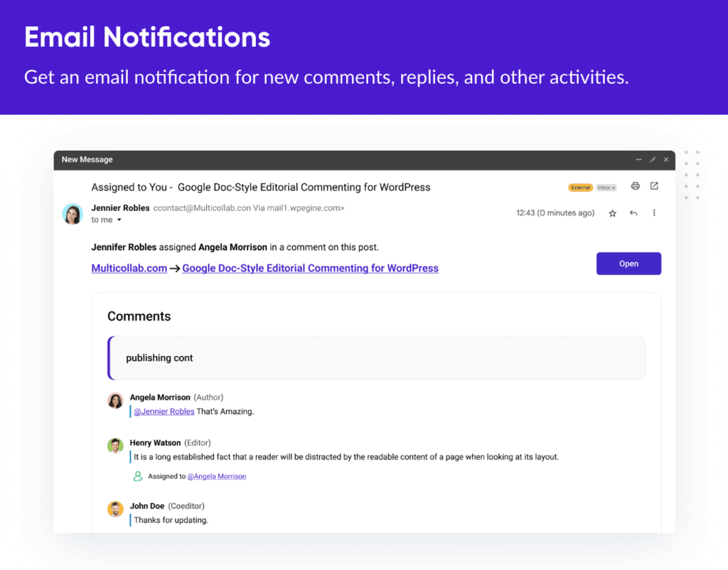Click the green assigned-user icon

[x=138, y=476]
